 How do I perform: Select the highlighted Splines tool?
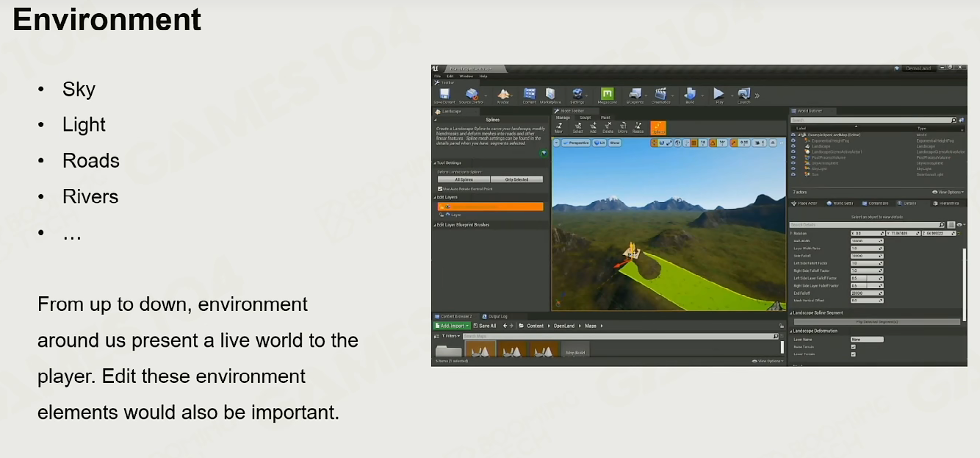tap(658, 128)
